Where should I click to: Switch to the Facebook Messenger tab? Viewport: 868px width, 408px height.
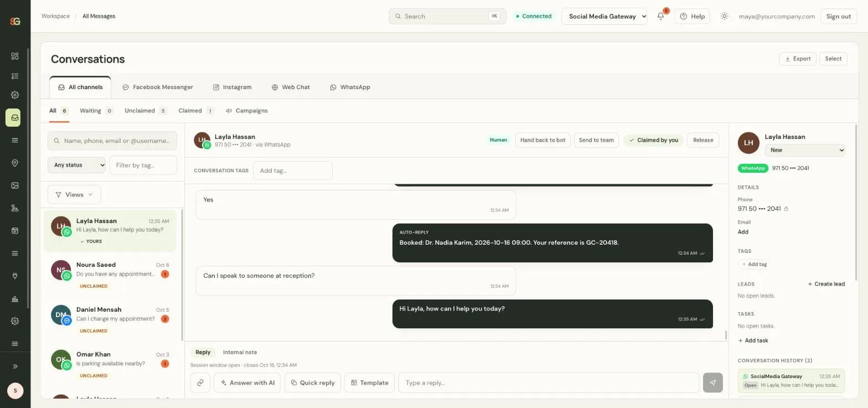point(158,87)
